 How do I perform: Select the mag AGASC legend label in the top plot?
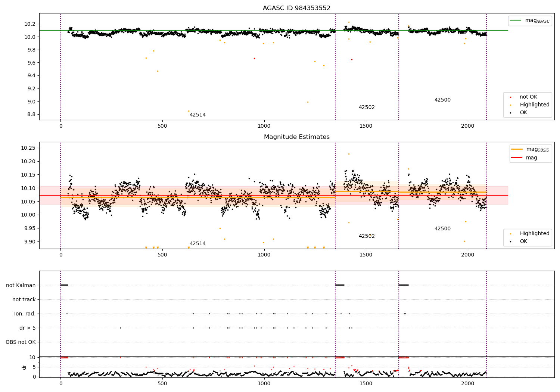tap(537, 21)
